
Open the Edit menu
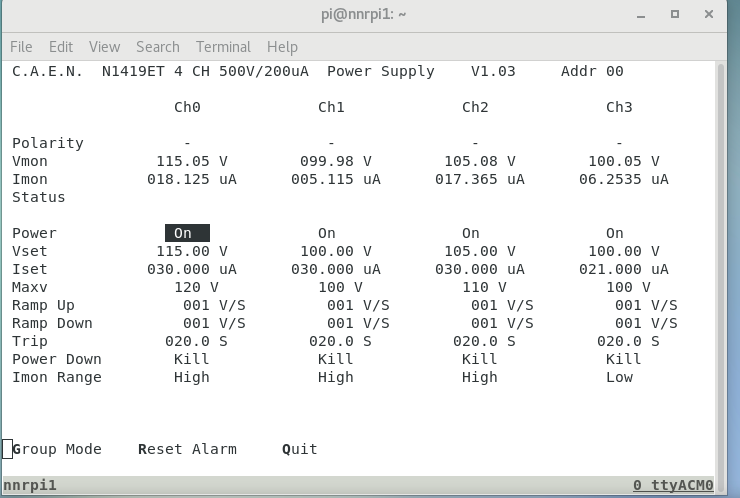61,47
